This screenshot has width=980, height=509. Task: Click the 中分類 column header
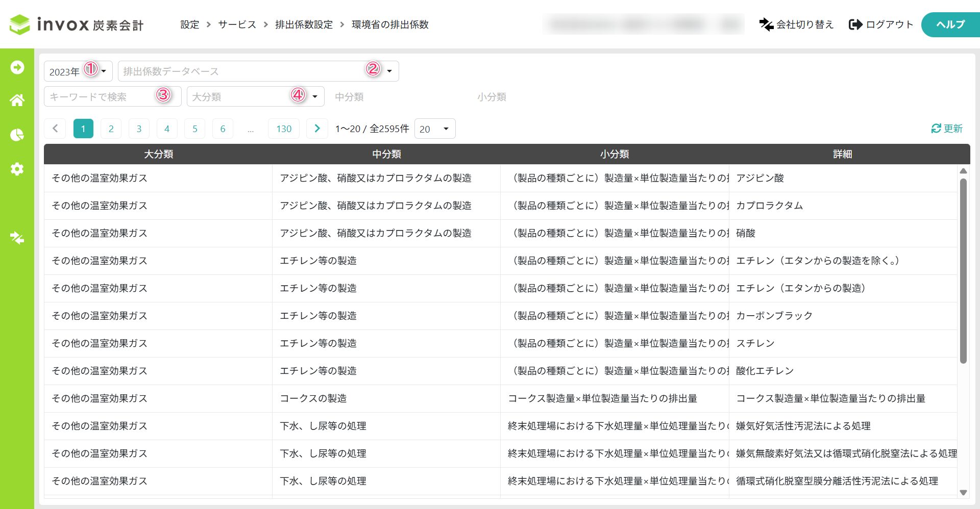click(386, 154)
